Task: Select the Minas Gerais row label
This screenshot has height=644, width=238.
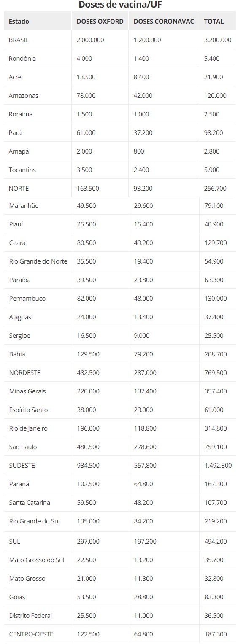Action: (x=27, y=391)
